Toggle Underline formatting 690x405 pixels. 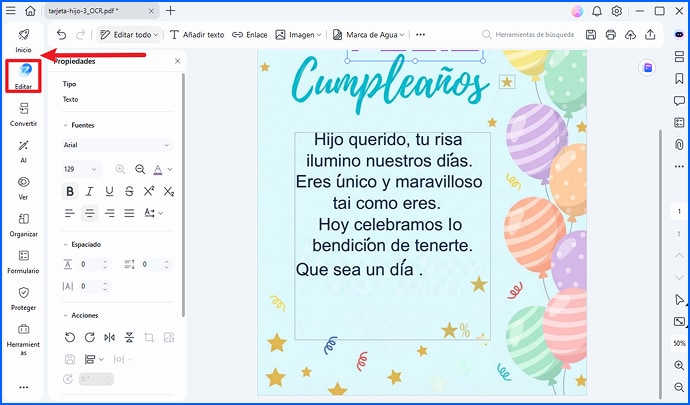109,191
